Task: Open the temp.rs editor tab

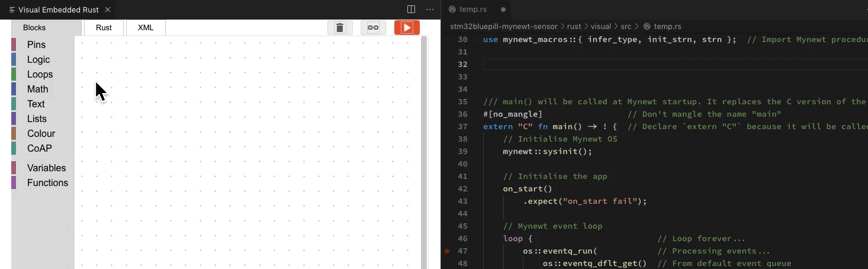Action: (475, 9)
